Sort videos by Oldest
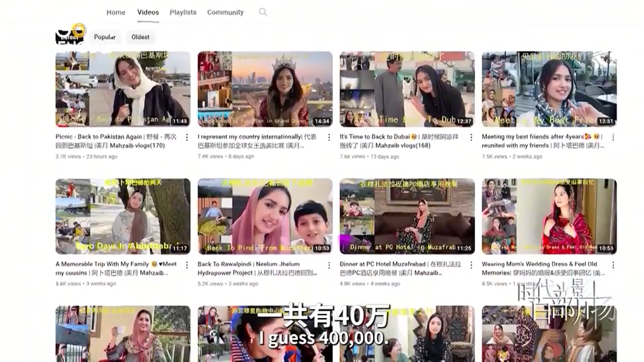The image size is (644, 362). [x=140, y=37]
